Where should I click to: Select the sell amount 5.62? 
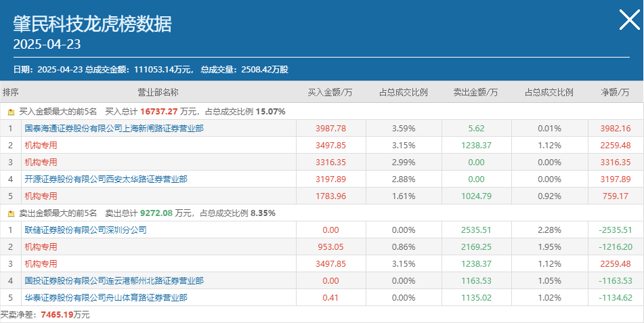pyautogui.click(x=477, y=128)
